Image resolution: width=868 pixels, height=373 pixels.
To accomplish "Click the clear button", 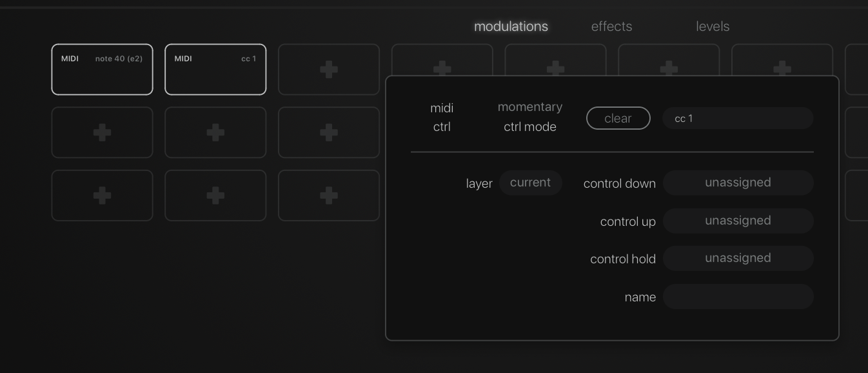I will click(x=618, y=118).
